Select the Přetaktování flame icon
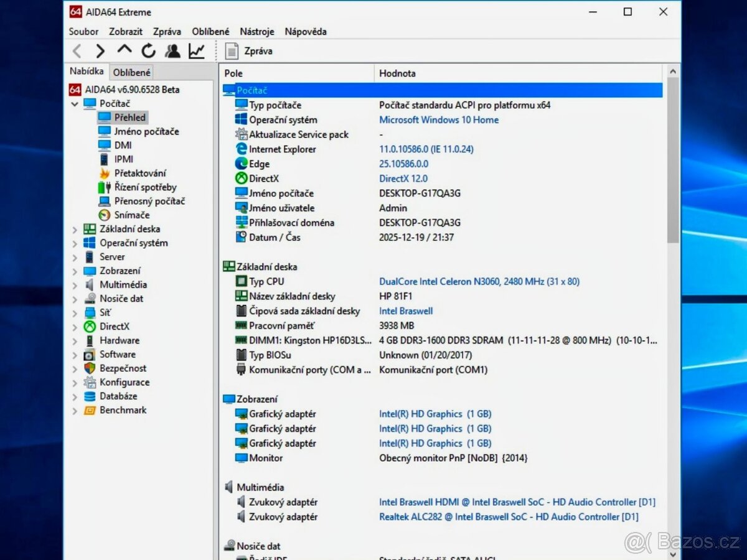Image resolution: width=747 pixels, height=560 pixels. (104, 173)
